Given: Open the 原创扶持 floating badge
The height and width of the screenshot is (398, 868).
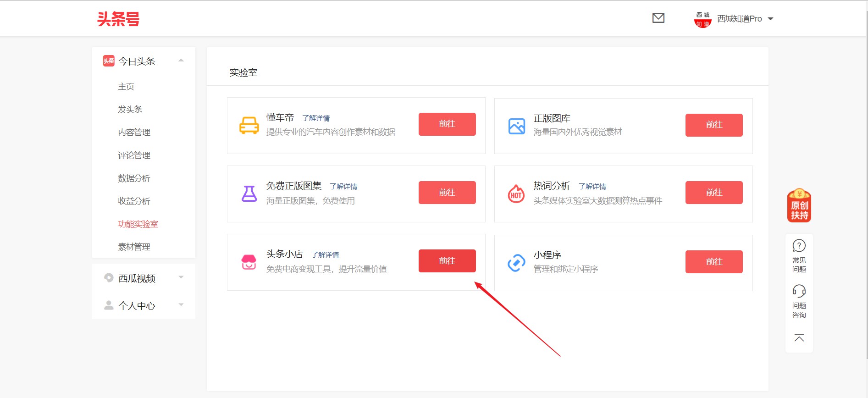Looking at the screenshot, I should [x=799, y=205].
